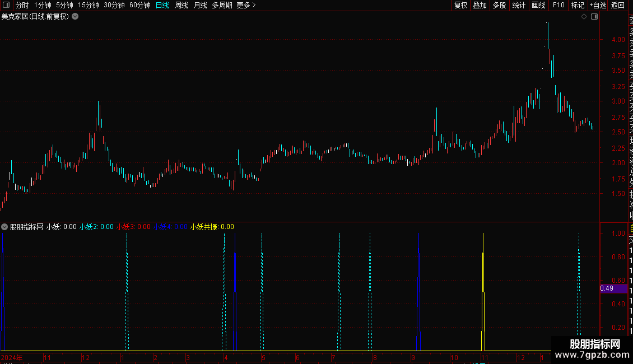Viewport: 633px width, 364px height.
Task: Open dropdown next to 美克家居 title
Action: coord(75,17)
